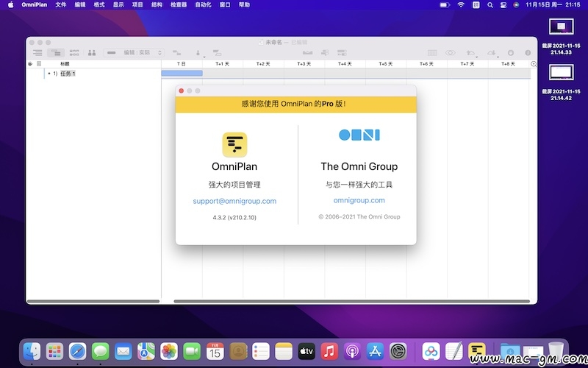Open the 编辑：实际 baseline popup

(134, 52)
